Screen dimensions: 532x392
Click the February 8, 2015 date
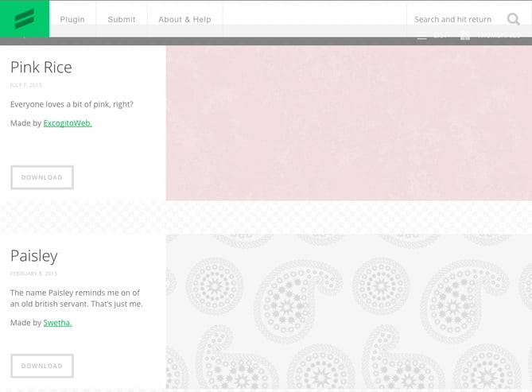(x=34, y=274)
